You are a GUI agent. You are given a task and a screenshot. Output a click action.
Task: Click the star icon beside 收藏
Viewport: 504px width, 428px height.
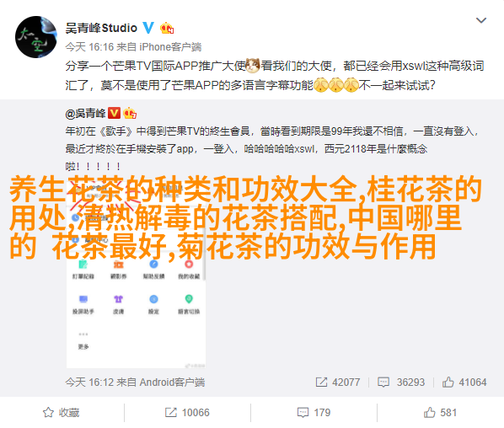click(x=48, y=412)
